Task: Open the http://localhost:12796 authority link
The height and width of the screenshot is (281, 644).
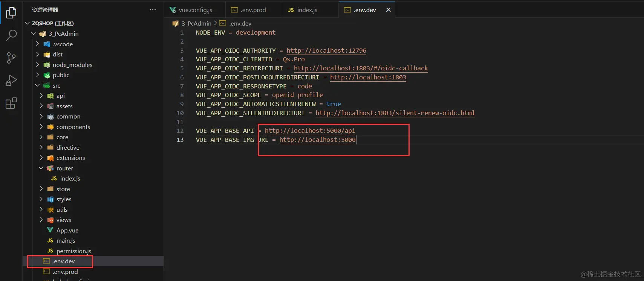Action: click(326, 50)
